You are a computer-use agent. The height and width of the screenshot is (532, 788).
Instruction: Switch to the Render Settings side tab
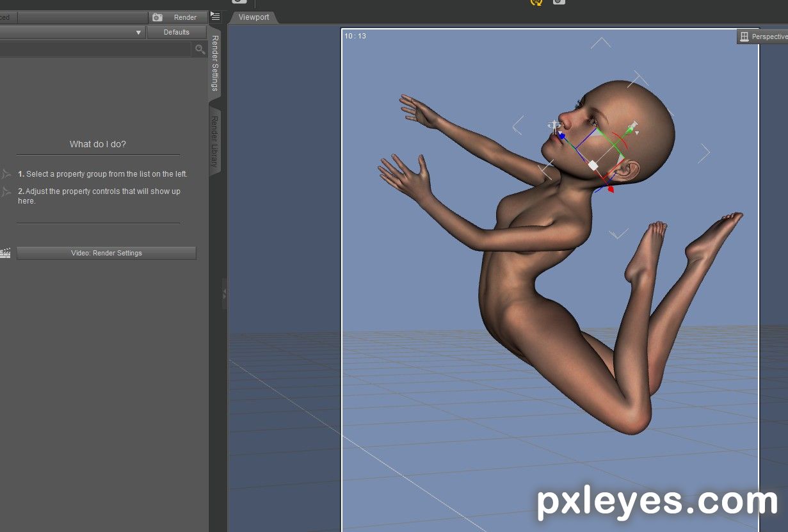215,63
